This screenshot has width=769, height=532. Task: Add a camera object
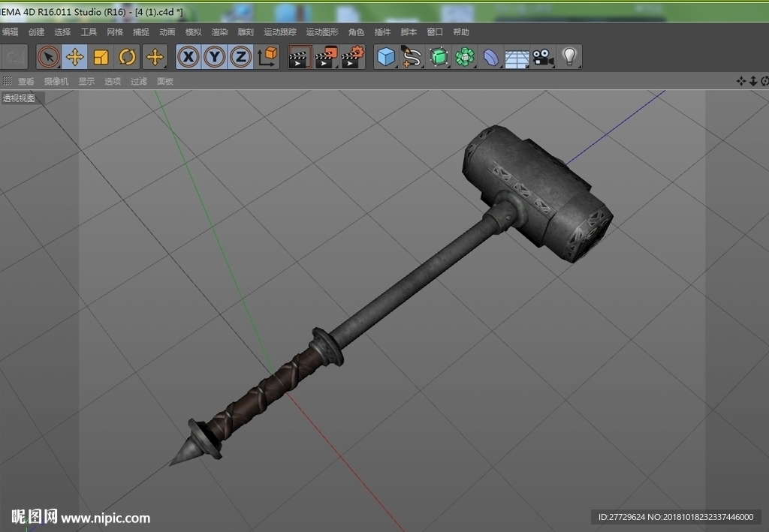(543, 57)
